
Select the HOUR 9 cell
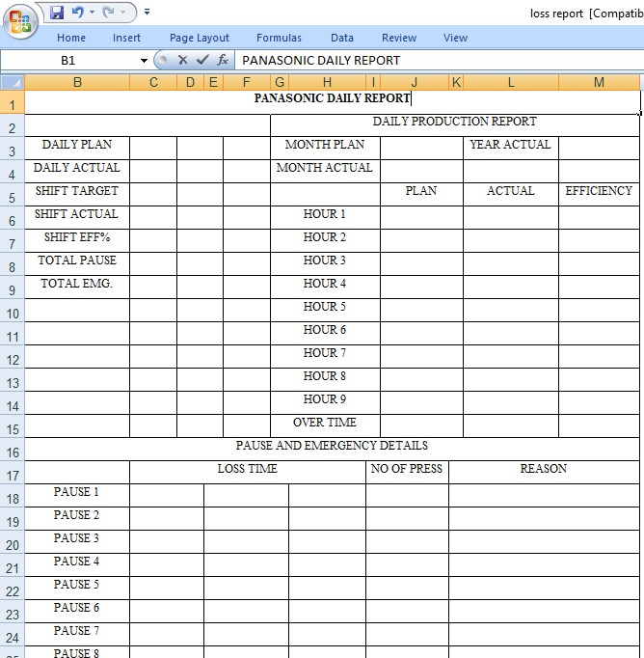[x=325, y=402]
